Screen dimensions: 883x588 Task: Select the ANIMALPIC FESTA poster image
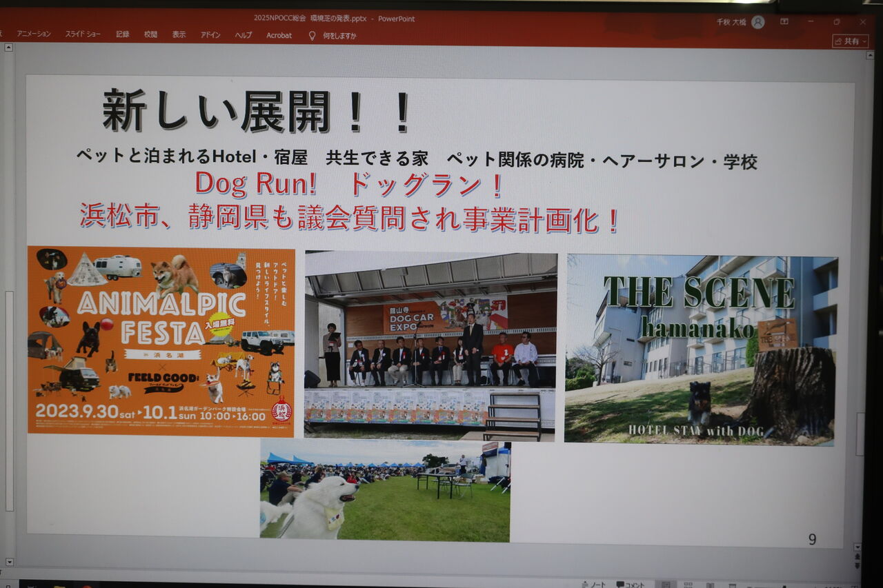tap(161, 341)
